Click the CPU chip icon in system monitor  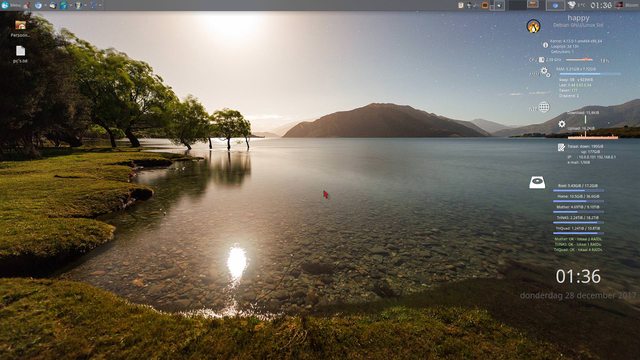[x=541, y=60]
